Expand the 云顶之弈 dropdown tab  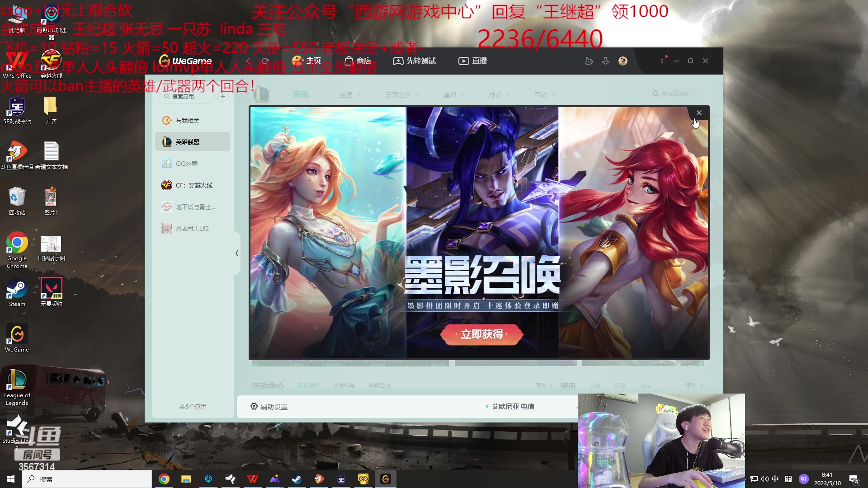pos(402,95)
